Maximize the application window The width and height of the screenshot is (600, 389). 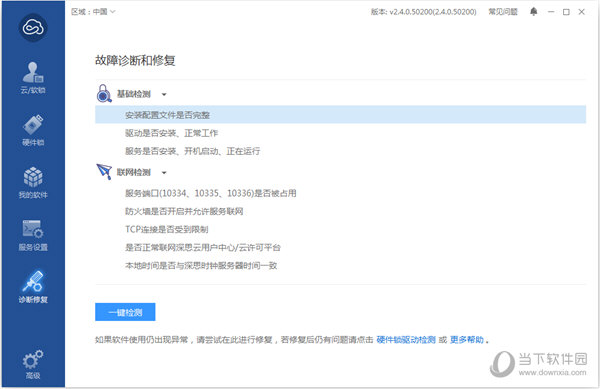tap(566, 12)
